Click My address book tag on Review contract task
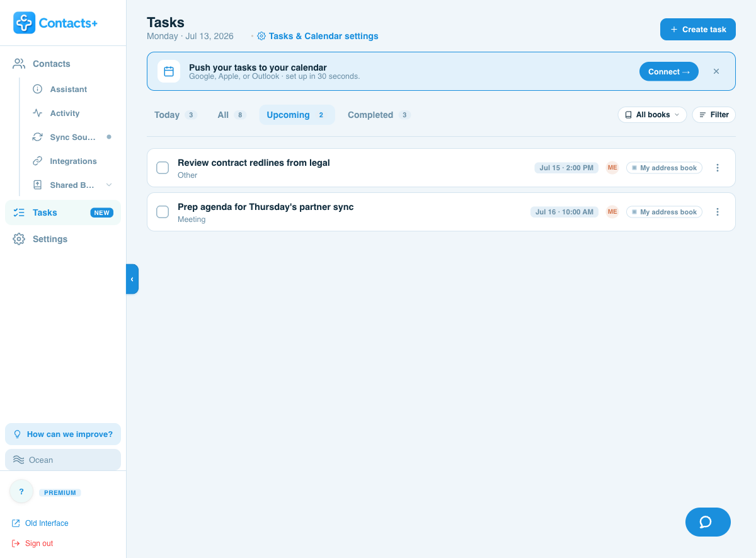Screen dimensions: 756x558 click(x=664, y=168)
